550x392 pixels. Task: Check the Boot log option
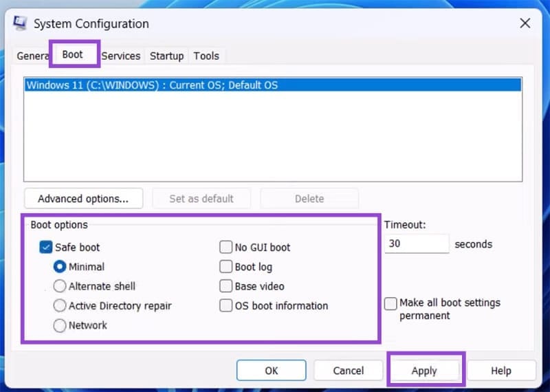(226, 267)
